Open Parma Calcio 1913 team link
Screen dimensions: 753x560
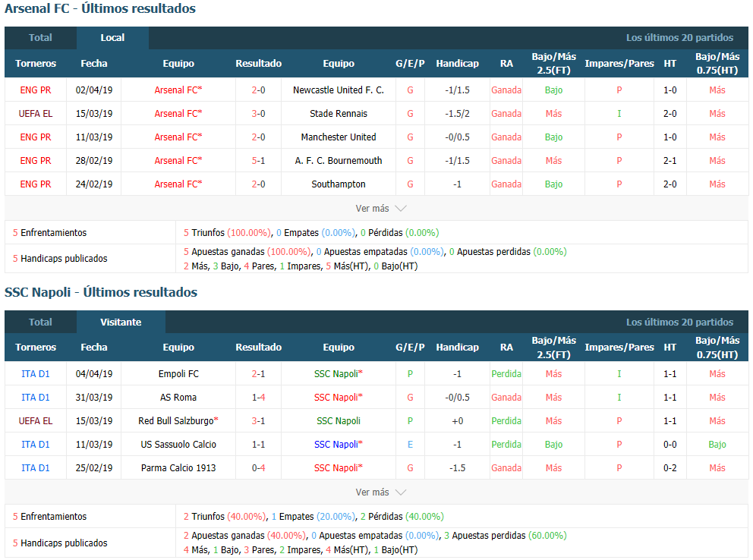tap(178, 468)
